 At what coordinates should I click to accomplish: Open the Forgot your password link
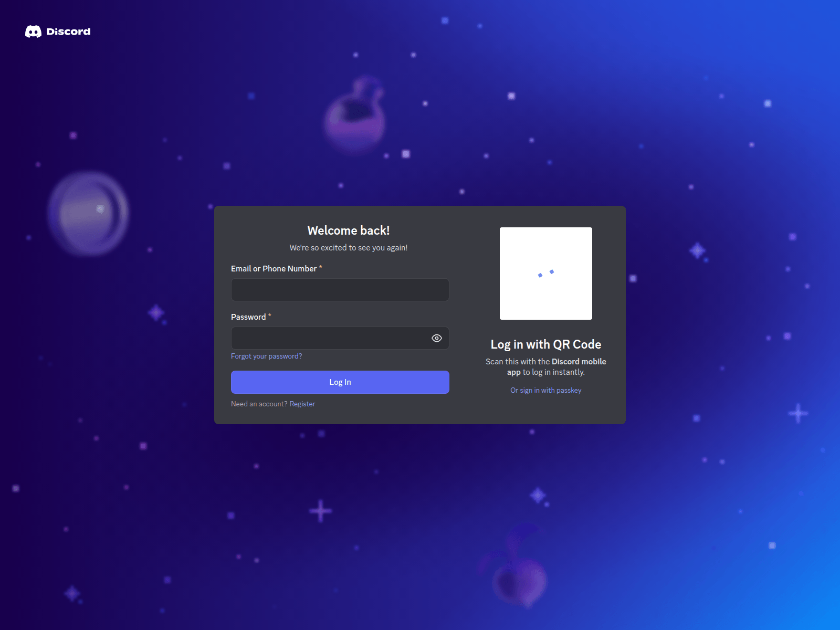tap(266, 356)
